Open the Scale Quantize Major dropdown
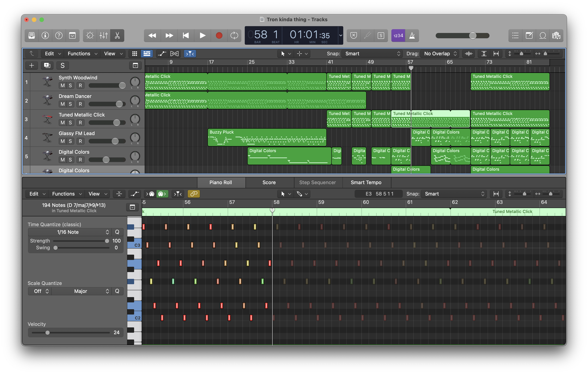Viewport: 588px width, 374px height. click(x=82, y=291)
